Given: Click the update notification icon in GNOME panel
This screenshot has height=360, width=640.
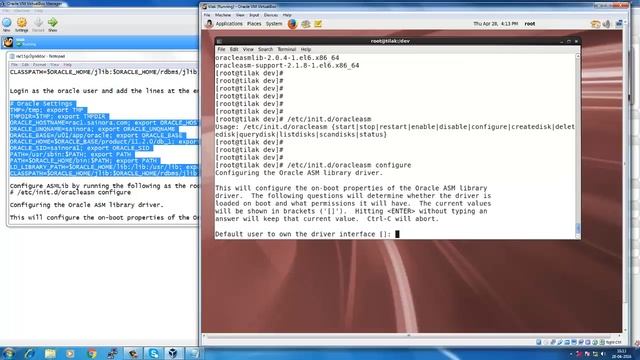Looking at the screenshot, I should [x=595, y=24].
